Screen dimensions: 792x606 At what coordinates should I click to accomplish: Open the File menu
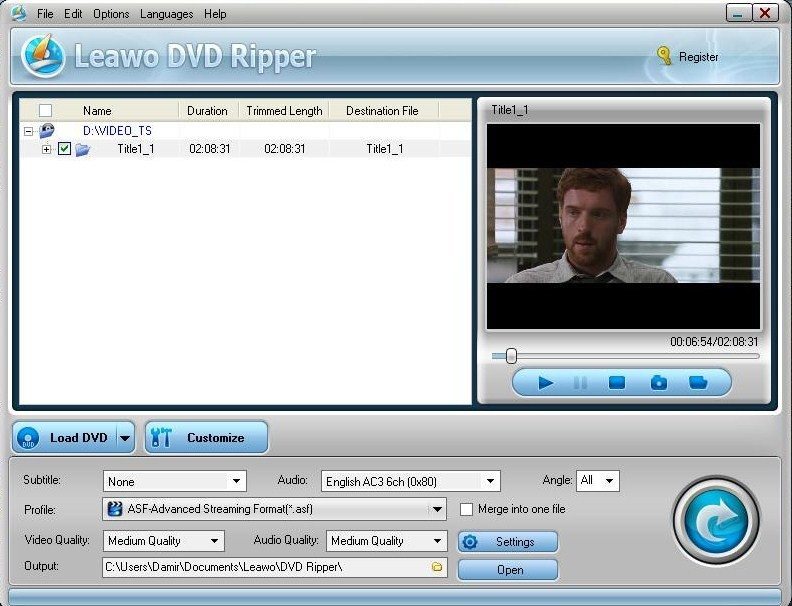tap(45, 14)
